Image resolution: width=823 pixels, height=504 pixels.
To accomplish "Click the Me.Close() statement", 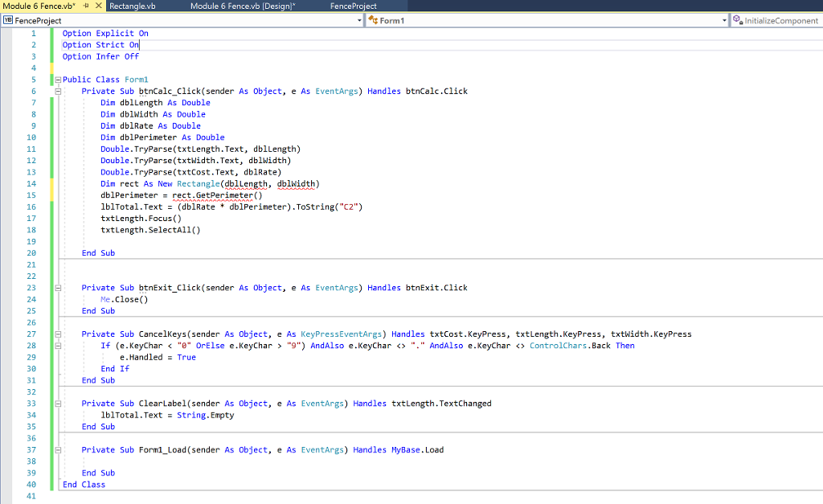I will pyautogui.click(x=125, y=299).
